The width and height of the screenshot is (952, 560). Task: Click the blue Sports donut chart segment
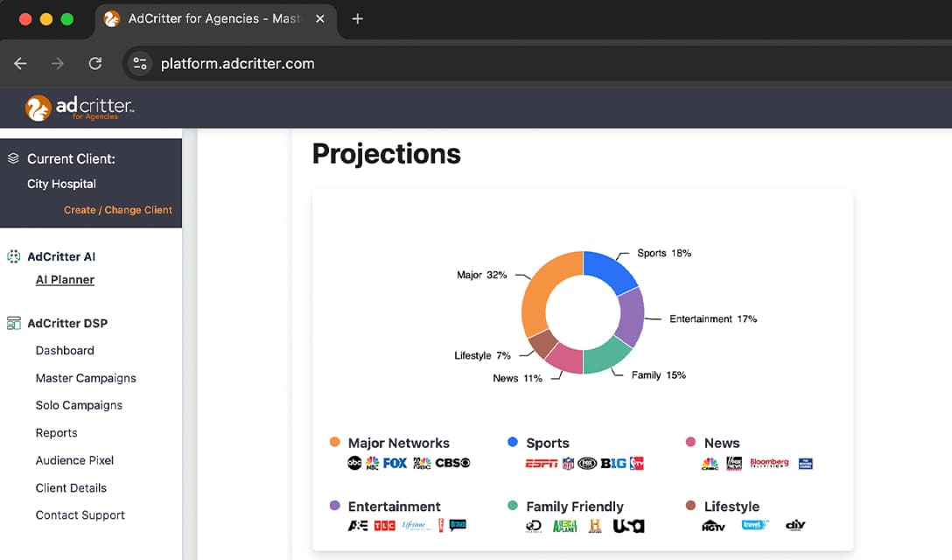pyautogui.click(x=612, y=269)
